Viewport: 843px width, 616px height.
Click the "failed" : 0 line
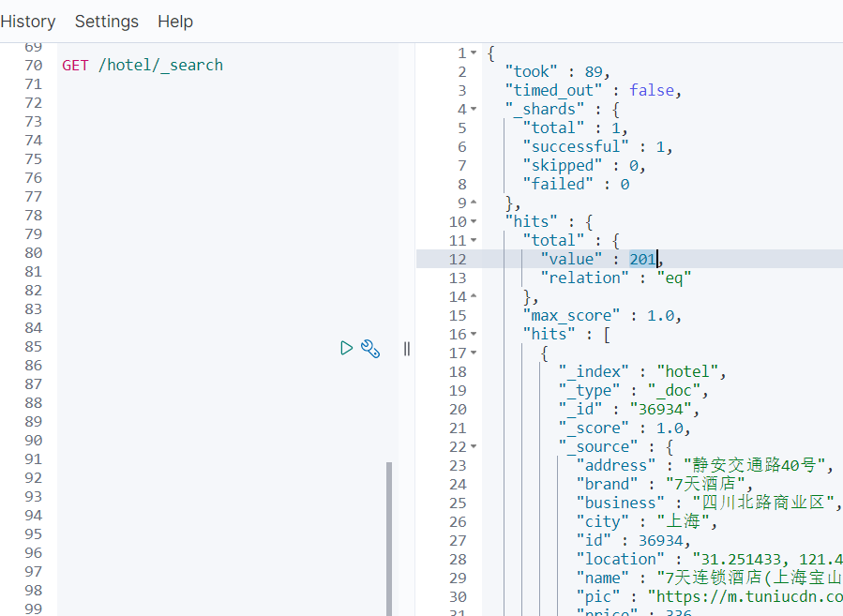[576, 185]
